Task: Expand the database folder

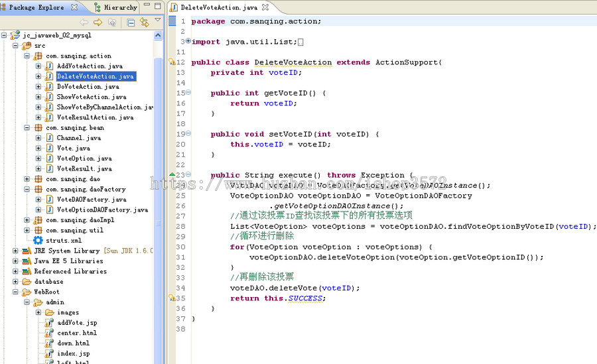Action: tap(15, 282)
